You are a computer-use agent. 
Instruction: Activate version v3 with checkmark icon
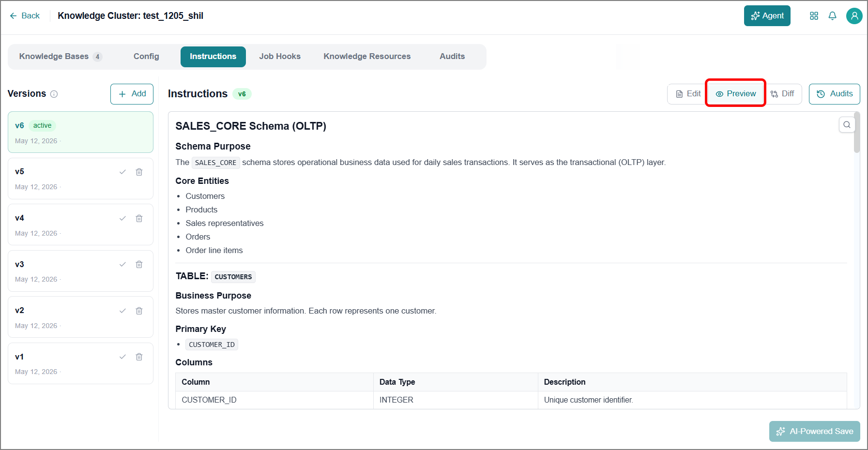click(x=122, y=264)
